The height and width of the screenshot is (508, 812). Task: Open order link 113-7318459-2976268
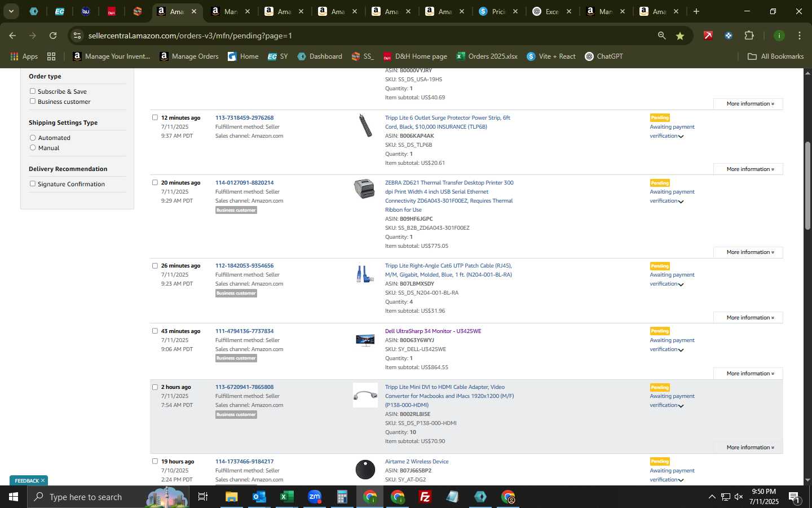244,117
